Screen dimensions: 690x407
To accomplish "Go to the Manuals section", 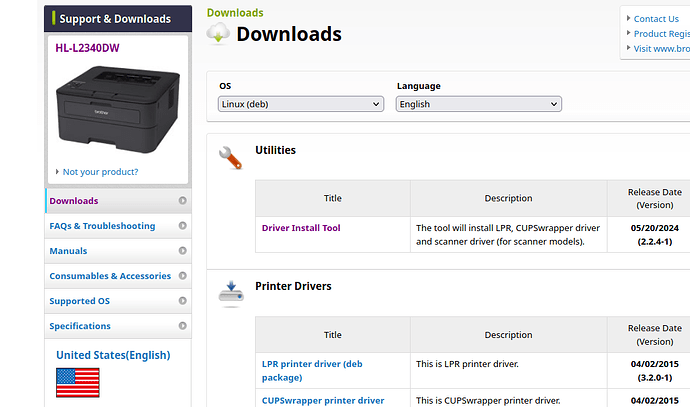I will 118,251.
